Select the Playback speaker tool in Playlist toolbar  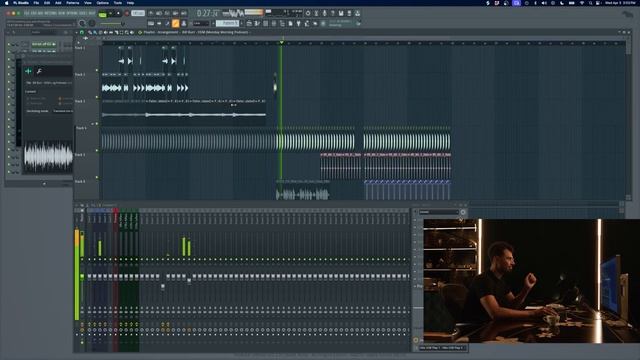(x=132, y=32)
